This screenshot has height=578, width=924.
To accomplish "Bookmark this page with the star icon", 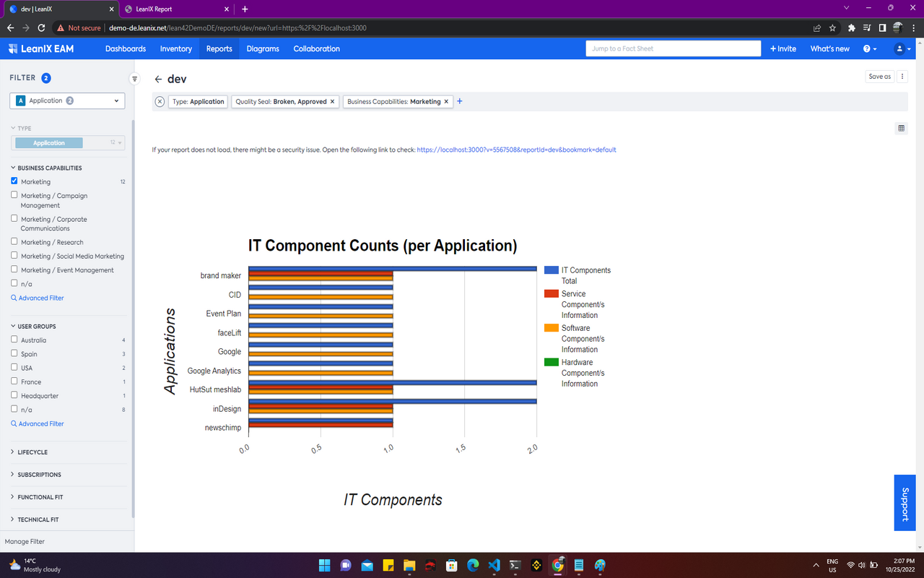I will tap(832, 28).
